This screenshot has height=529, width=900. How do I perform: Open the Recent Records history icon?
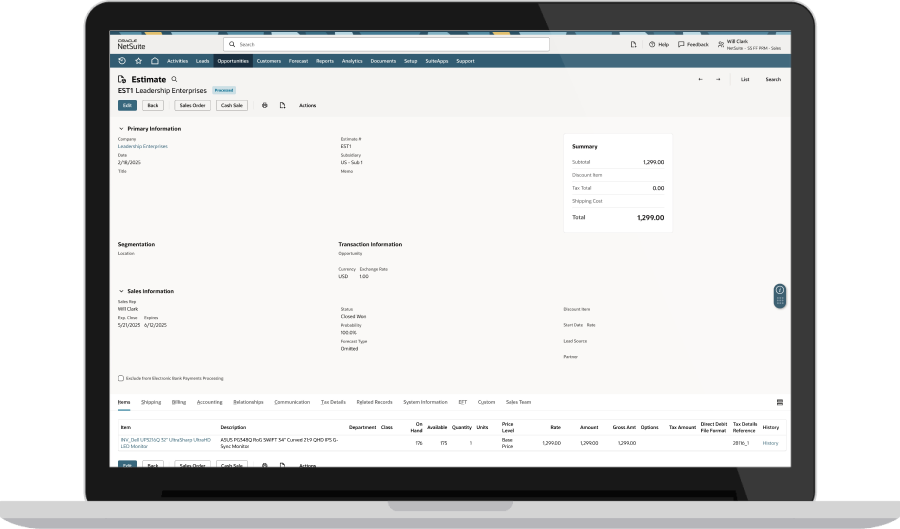click(122, 61)
